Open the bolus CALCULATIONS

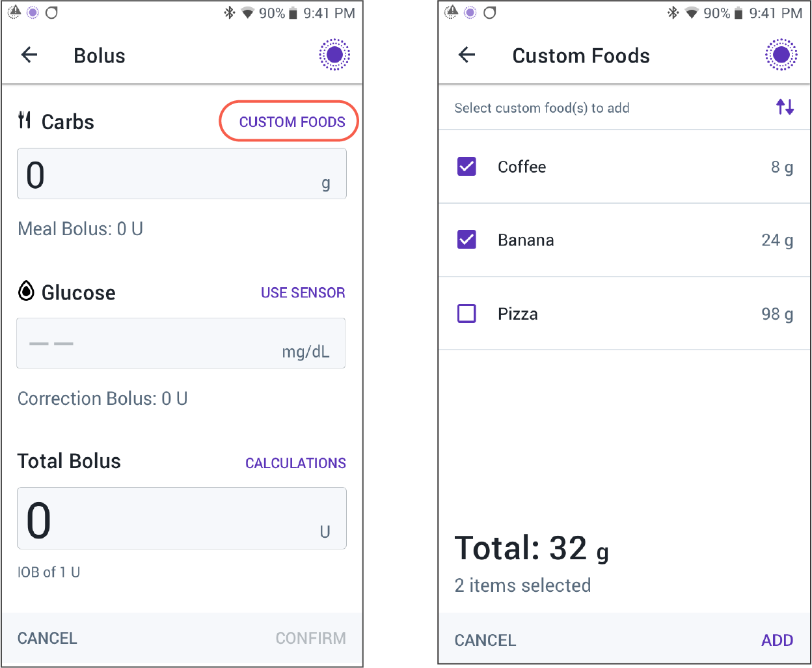coord(295,463)
